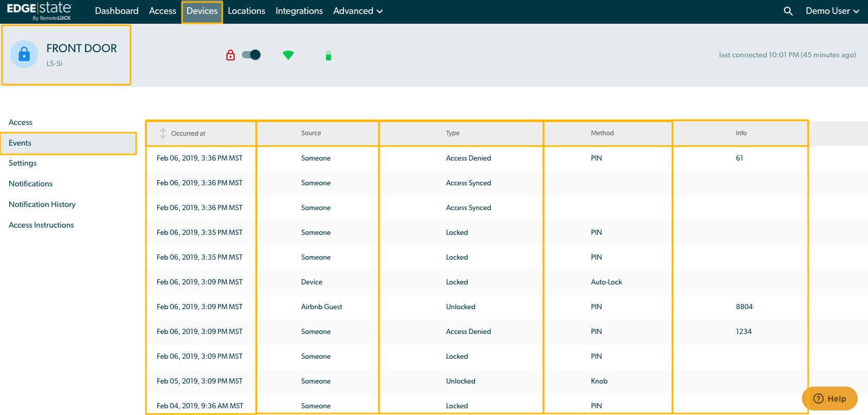Click the green battery level icon
The image size is (868, 415).
(329, 55)
